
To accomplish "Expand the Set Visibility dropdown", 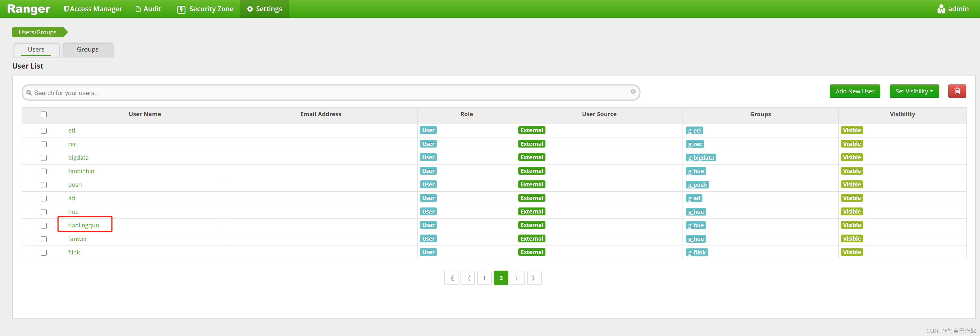I will (x=914, y=91).
